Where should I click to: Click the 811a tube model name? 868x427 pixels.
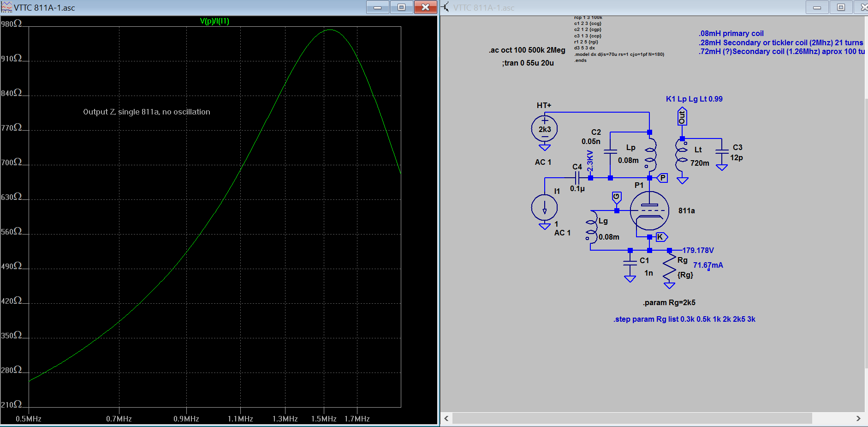pyautogui.click(x=686, y=210)
